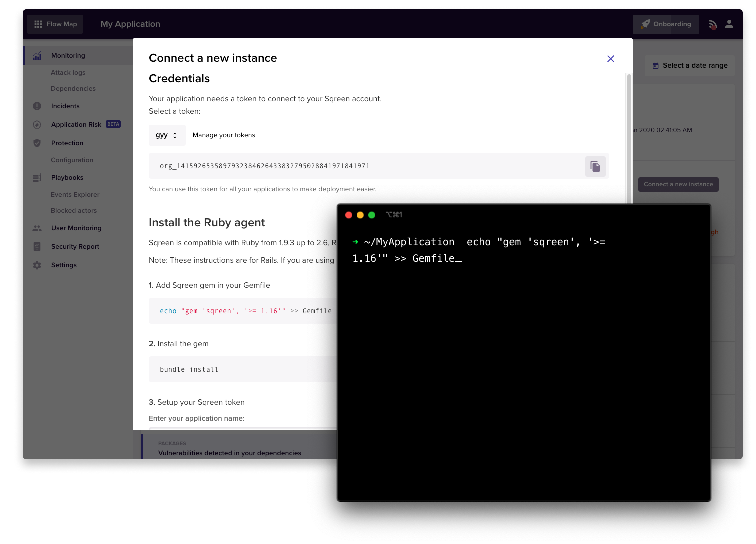Click the Incidents alert icon
Image resolution: width=756 pixels, height=544 pixels.
[x=37, y=106]
